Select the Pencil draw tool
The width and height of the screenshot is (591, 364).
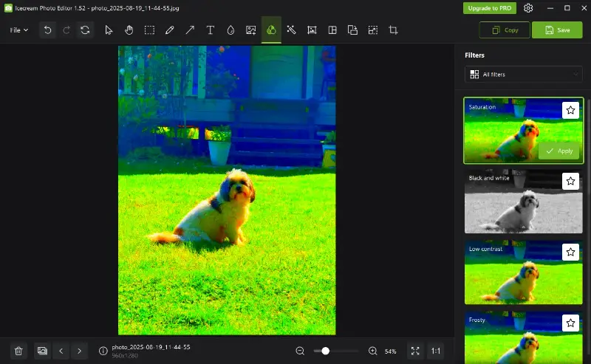pos(170,30)
